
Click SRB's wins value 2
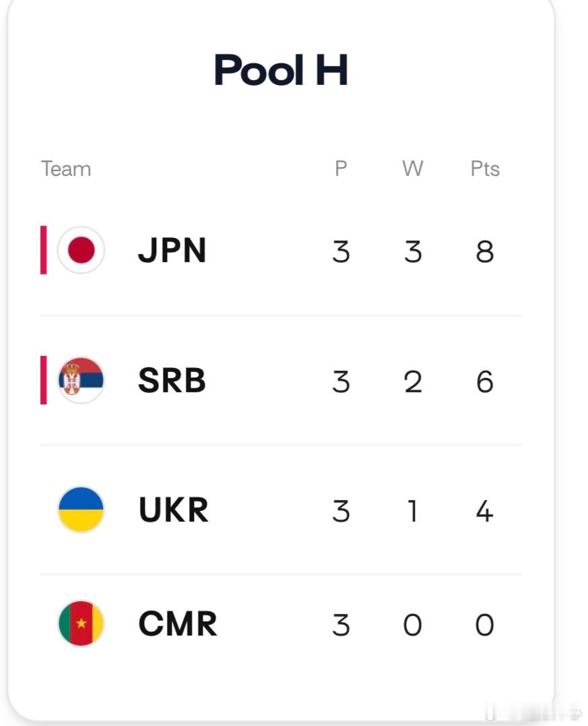(413, 382)
